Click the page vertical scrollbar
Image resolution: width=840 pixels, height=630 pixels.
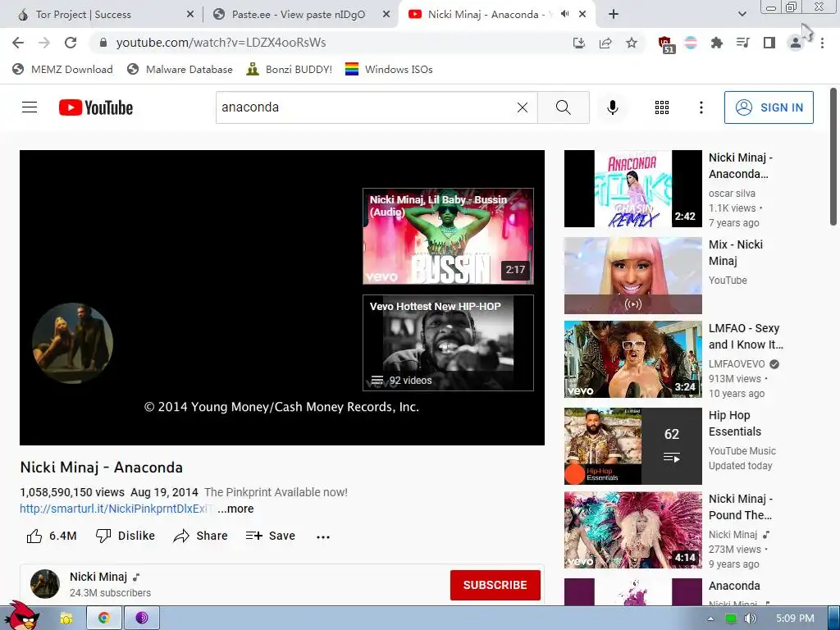point(833,157)
